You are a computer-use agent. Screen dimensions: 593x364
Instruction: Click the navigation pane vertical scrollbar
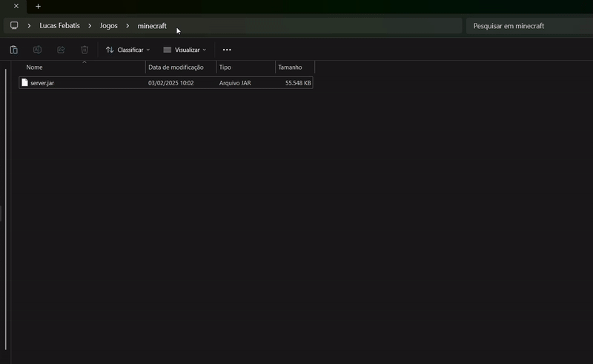click(6, 209)
